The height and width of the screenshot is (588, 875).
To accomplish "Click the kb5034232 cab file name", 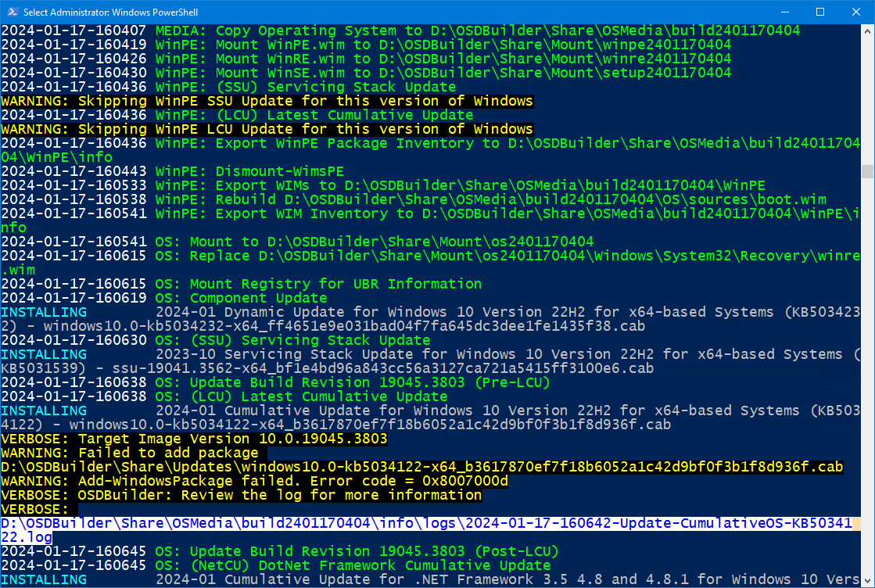I will [x=344, y=326].
